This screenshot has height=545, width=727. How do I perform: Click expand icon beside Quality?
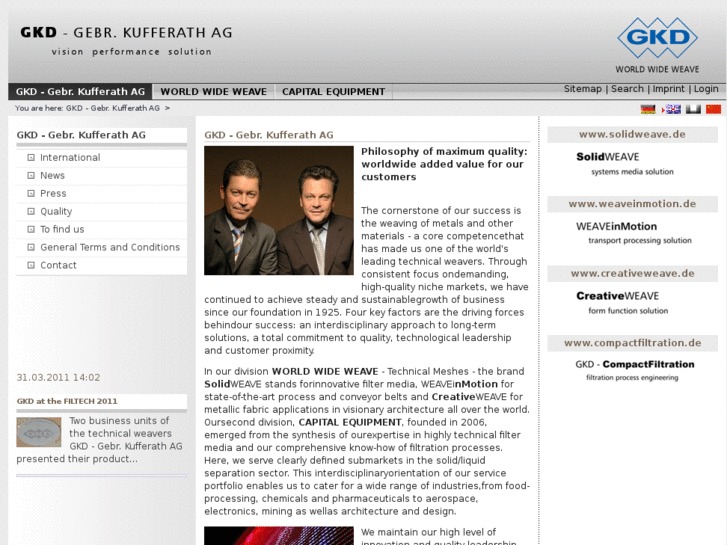point(31,212)
